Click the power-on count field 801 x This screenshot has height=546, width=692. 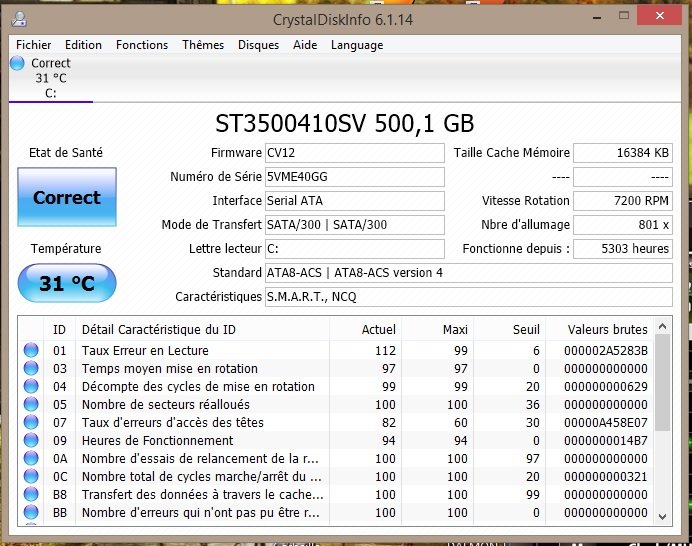click(x=623, y=225)
